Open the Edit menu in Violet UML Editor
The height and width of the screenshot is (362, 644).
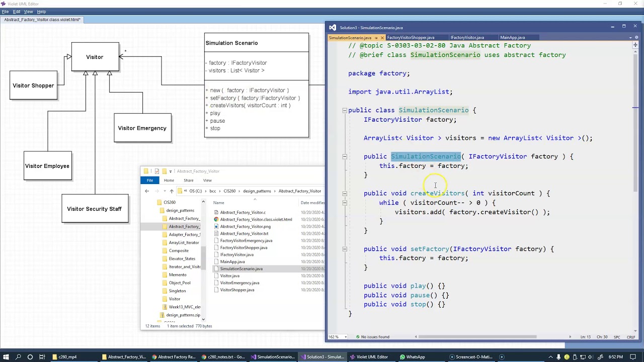17,12
